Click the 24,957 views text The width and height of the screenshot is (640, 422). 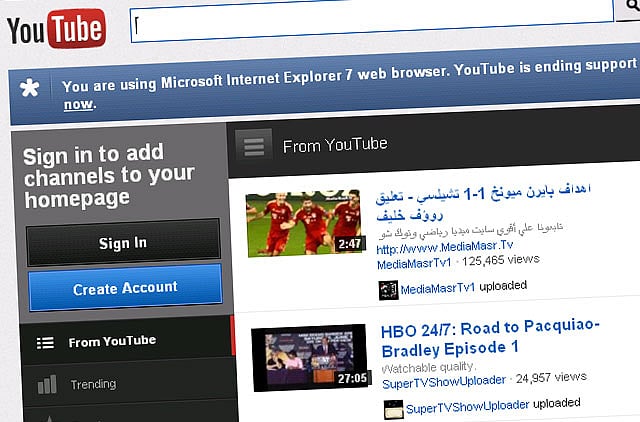tap(551, 378)
